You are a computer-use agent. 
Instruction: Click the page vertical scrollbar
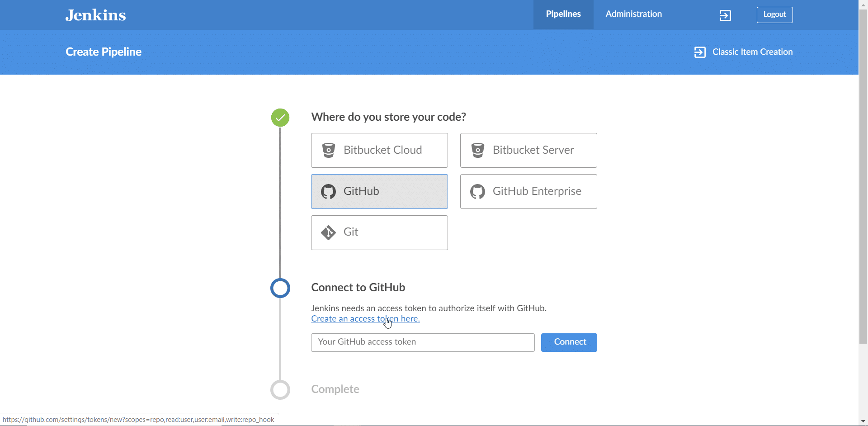tap(863, 181)
